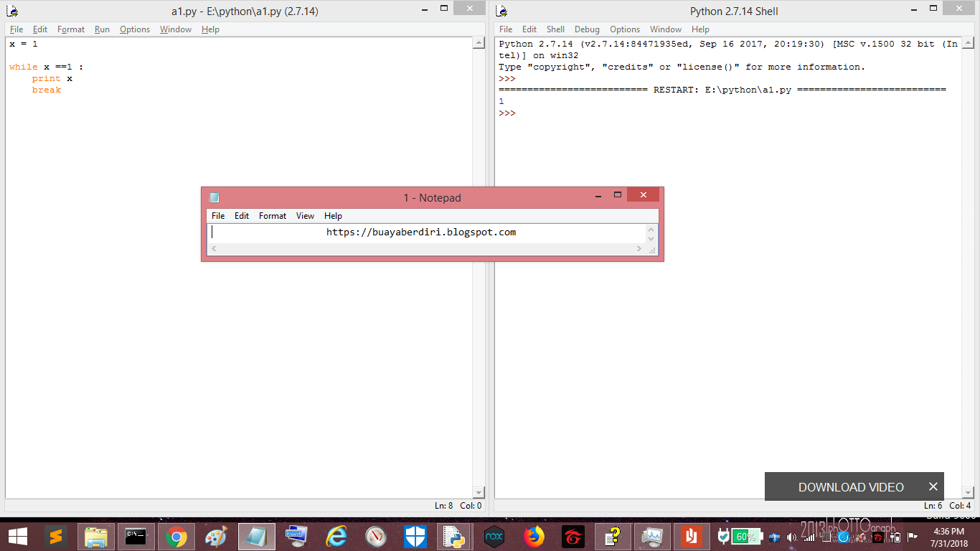Open Firefox browser from taskbar
Screen dimensions: 980x551
533,536
